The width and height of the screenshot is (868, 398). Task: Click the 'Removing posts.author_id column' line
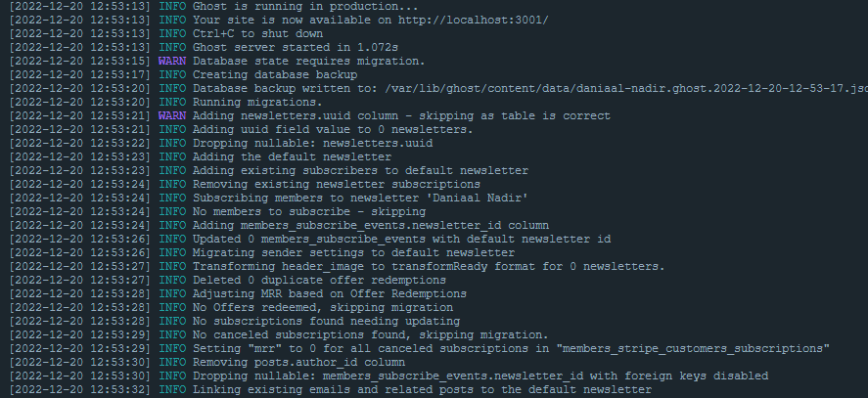point(298,363)
